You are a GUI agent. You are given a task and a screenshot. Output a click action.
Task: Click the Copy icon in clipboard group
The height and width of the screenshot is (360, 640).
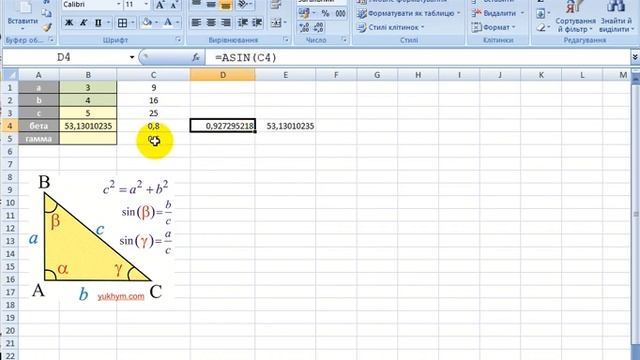click(x=47, y=14)
